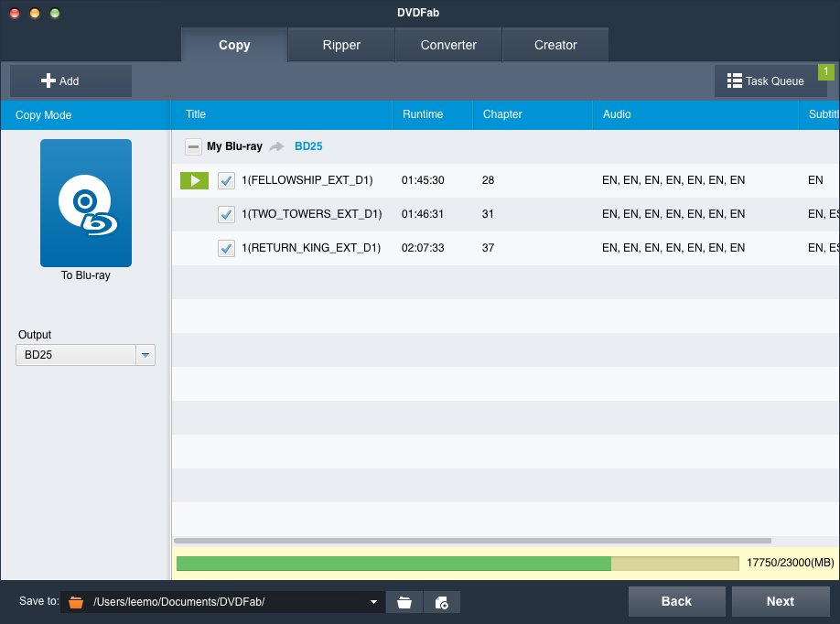Click the audio tracks cell for FELLOWSHIP_EXT_D1
The width and height of the screenshot is (840, 624).
(673, 180)
